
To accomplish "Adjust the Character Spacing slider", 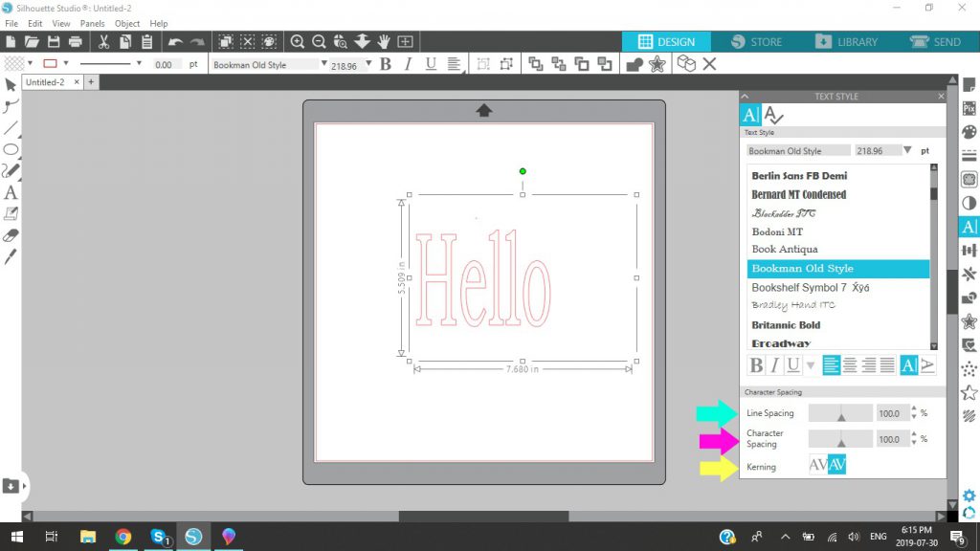I will pos(840,439).
